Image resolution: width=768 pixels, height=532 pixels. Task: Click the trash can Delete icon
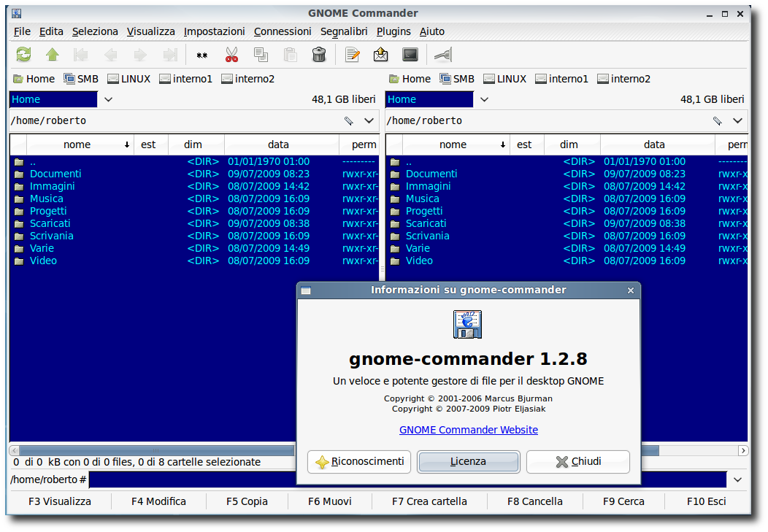pyautogui.click(x=319, y=54)
